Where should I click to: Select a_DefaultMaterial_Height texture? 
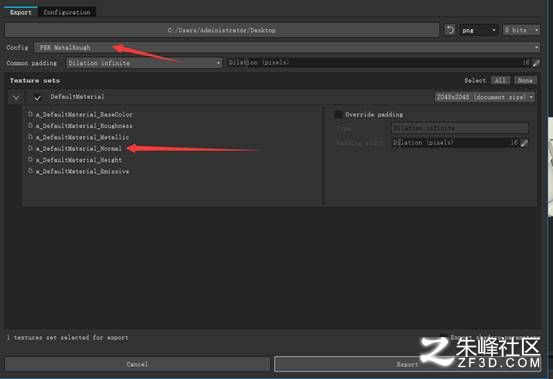(x=79, y=160)
